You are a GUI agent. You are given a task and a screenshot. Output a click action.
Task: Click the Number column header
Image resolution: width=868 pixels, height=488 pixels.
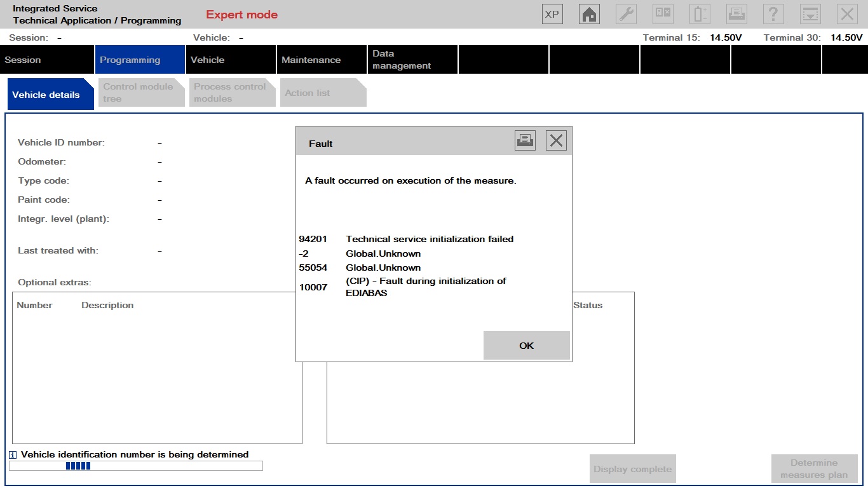34,305
